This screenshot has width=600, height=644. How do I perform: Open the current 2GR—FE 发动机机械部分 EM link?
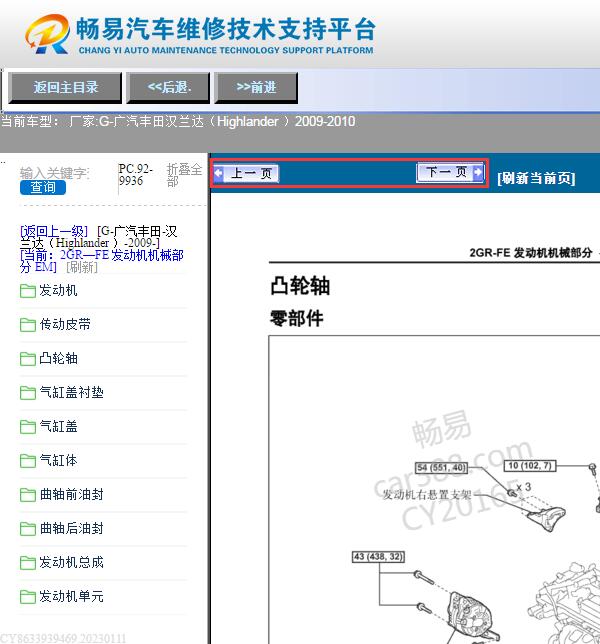(x=101, y=261)
